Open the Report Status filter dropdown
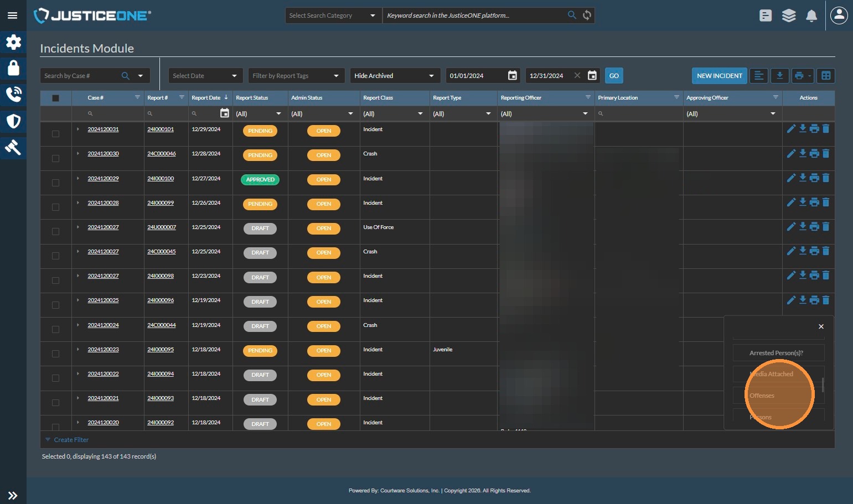Viewport: 853px width, 504px height. click(x=259, y=114)
